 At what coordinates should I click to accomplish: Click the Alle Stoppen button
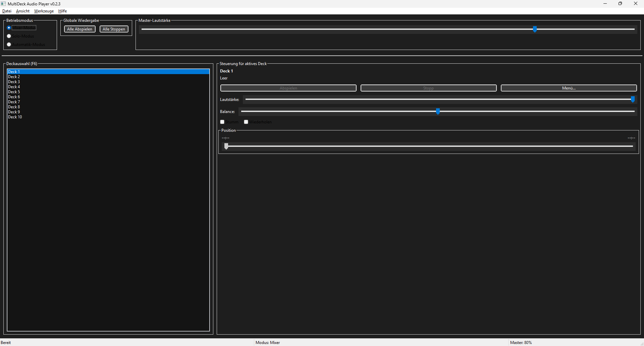(x=114, y=29)
